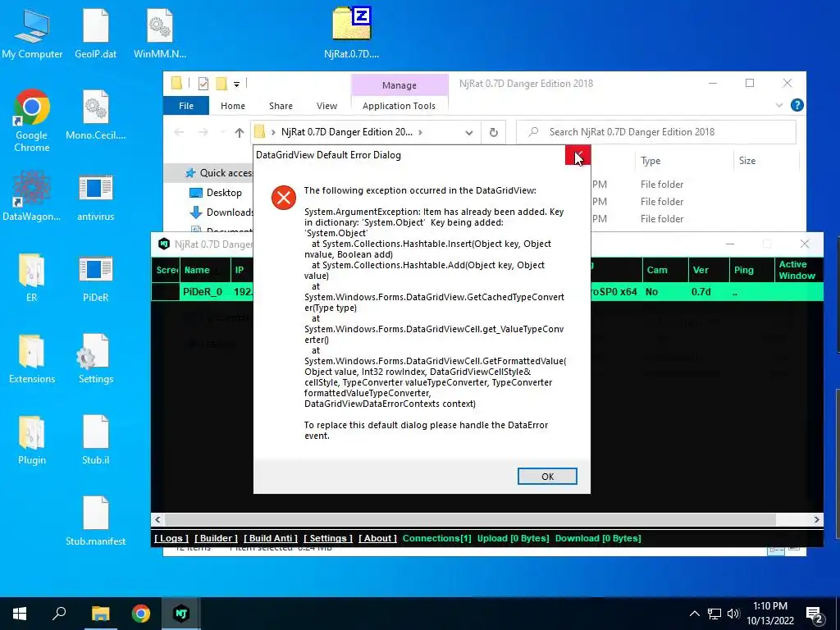The image size is (840, 630).
Task: Select the antivirus icon on desktop
Action: pos(95,196)
